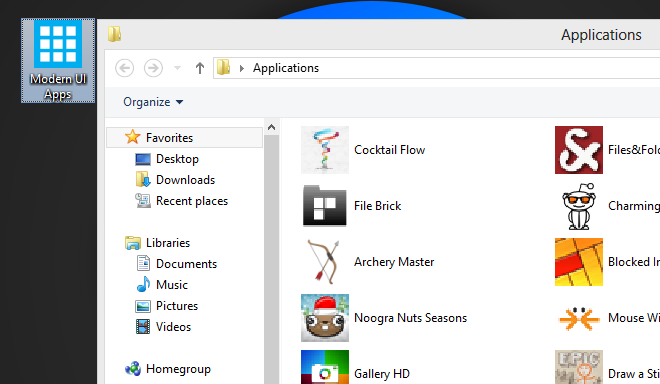Select the Mouse app orange icon
660x384 pixels.
tap(579, 318)
